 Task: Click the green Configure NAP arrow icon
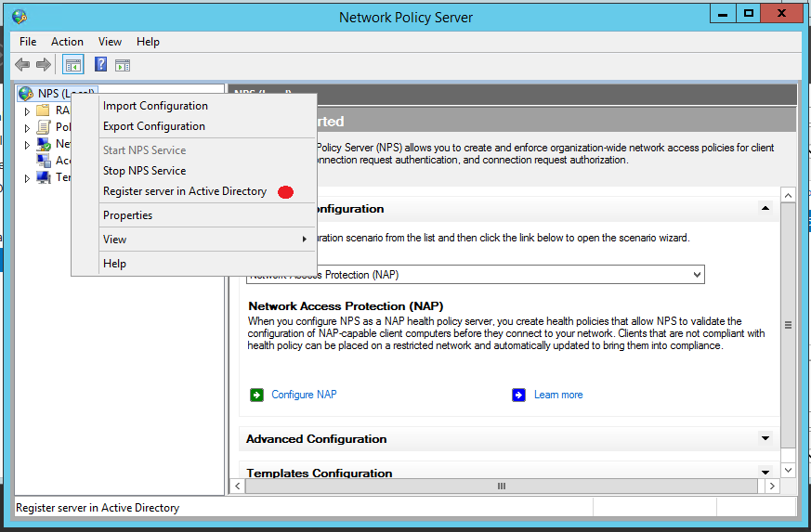click(x=257, y=395)
